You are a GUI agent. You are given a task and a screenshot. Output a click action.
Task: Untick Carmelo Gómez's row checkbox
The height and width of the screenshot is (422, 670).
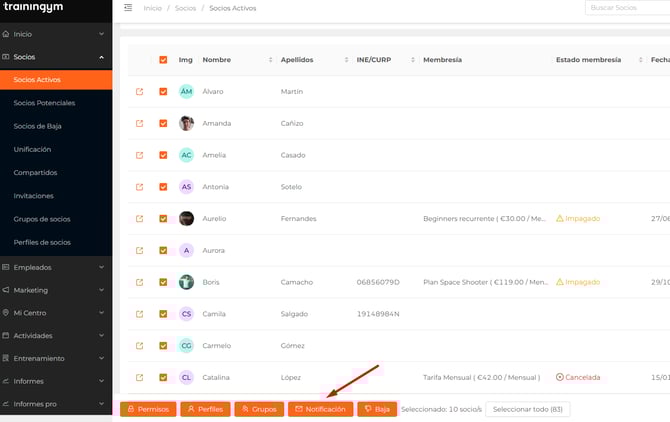tap(163, 346)
